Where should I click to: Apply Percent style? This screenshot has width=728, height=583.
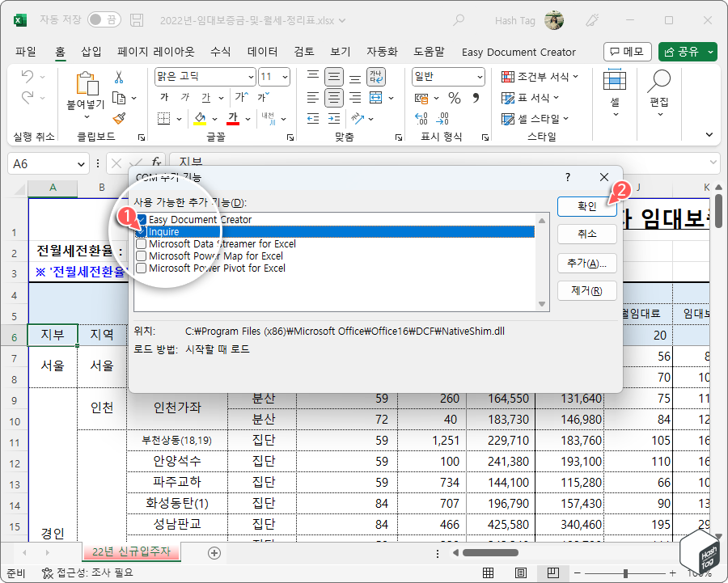click(x=455, y=98)
